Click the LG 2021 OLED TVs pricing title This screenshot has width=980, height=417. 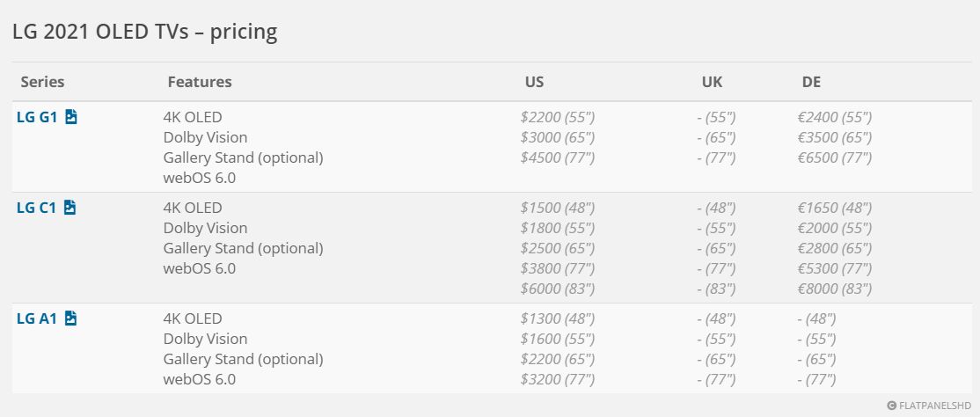click(x=145, y=33)
